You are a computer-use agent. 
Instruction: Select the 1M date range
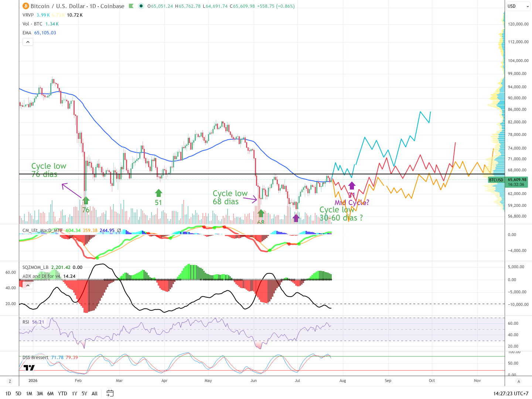click(x=29, y=393)
